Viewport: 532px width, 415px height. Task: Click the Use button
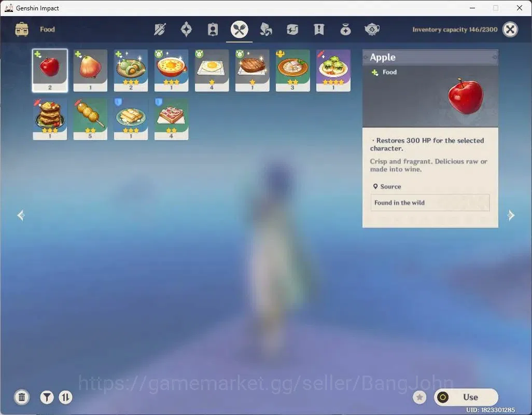(466, 397)
